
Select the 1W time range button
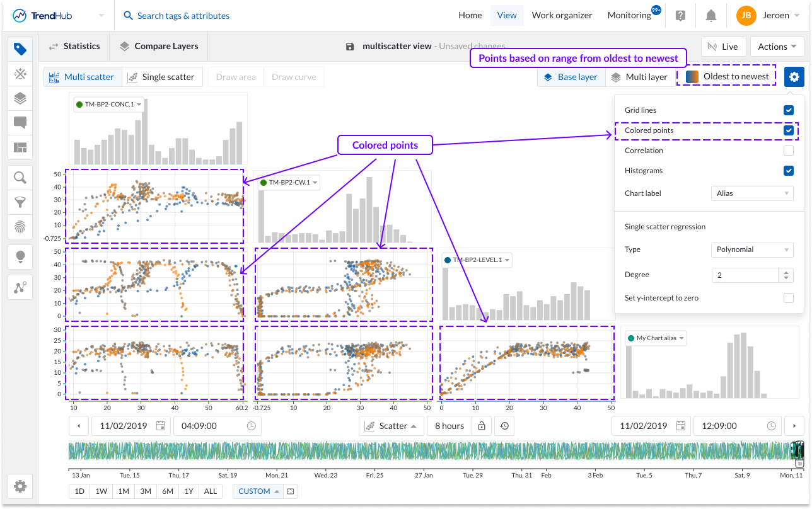[101, 491]
